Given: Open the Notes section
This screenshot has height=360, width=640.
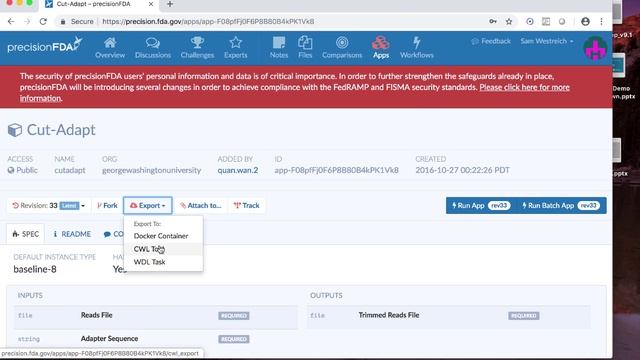Looking at the screenshot, I should coord(279,48).
